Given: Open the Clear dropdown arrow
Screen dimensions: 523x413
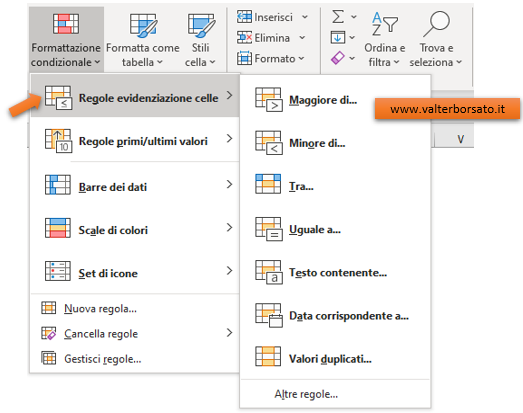Looking at the screenshot, I should [352, 58].
